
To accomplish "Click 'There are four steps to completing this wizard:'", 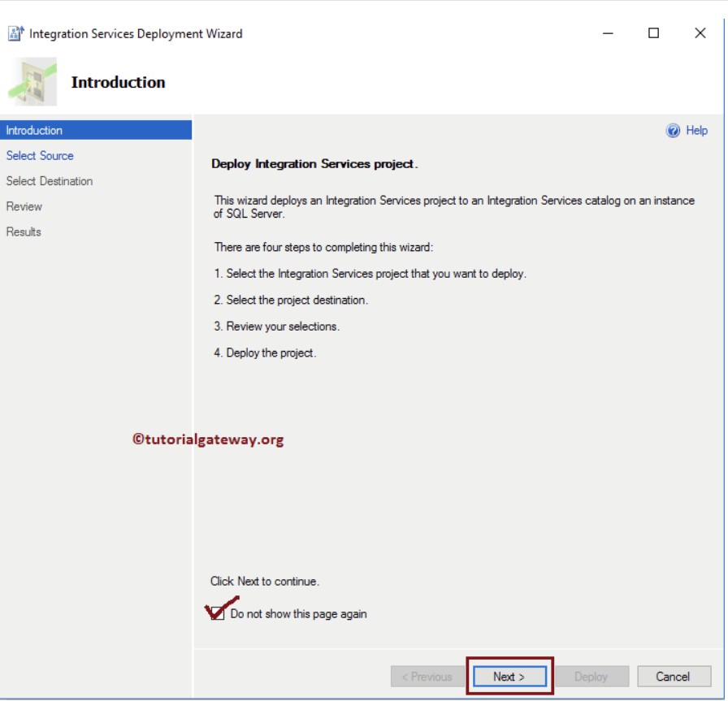I will click(323, 247).
